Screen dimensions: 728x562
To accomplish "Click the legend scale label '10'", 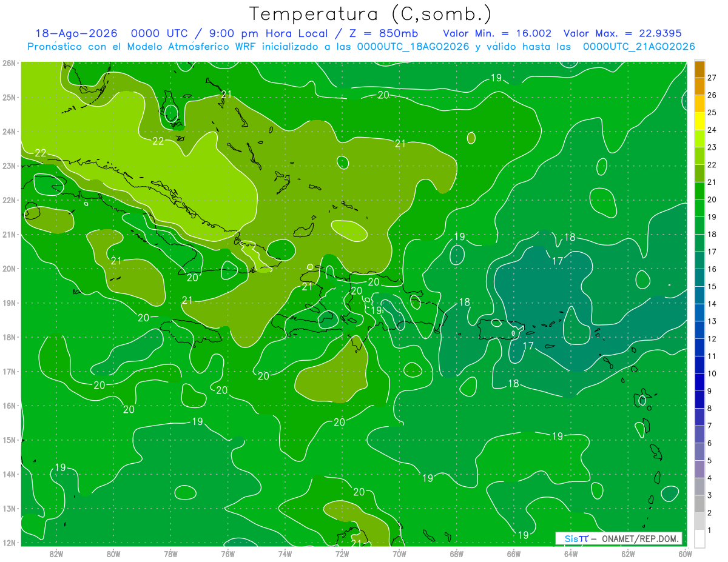I will click(712, 373).
